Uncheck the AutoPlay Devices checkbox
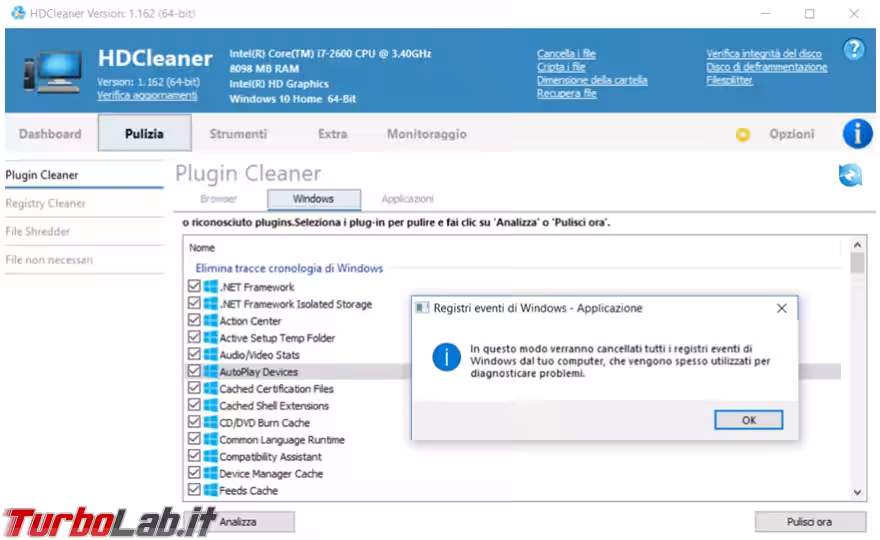The width and height of the screenshot is (880, 540). click(194, 370)
